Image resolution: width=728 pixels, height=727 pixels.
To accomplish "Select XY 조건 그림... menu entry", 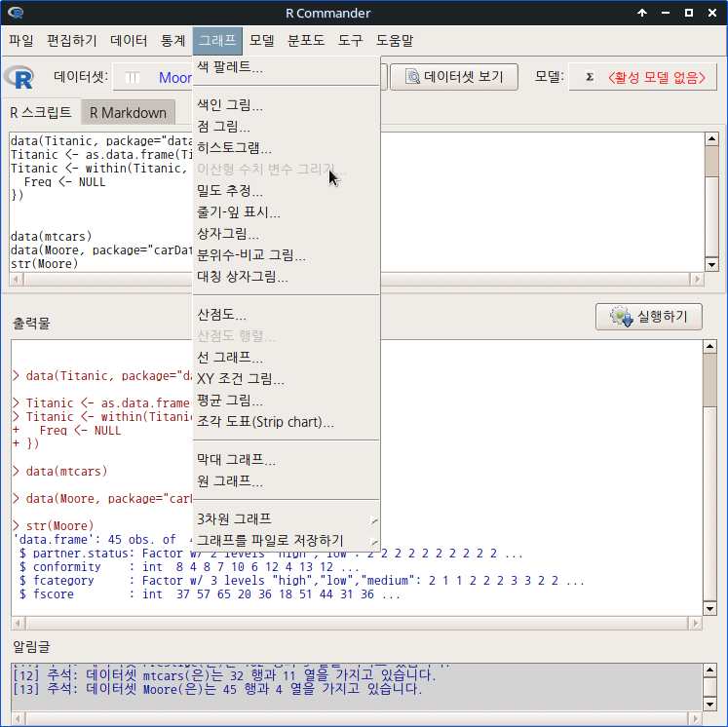I will [287, 379].
